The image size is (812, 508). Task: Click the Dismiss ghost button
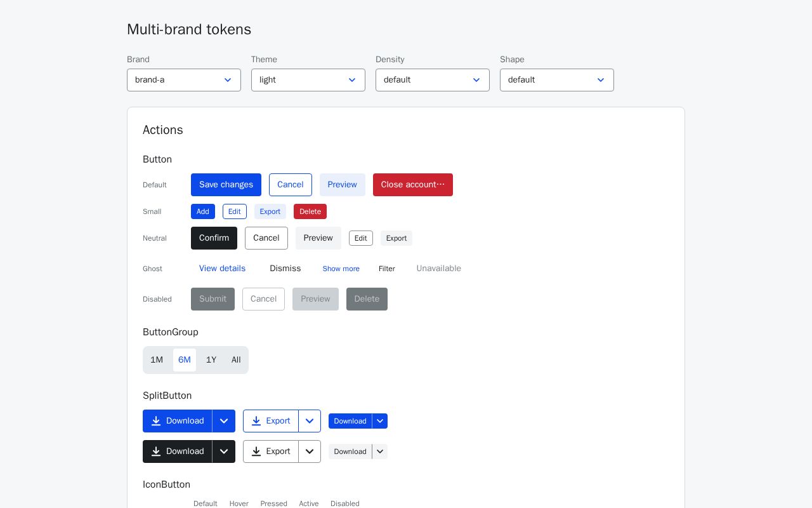(x=285, y=269)
